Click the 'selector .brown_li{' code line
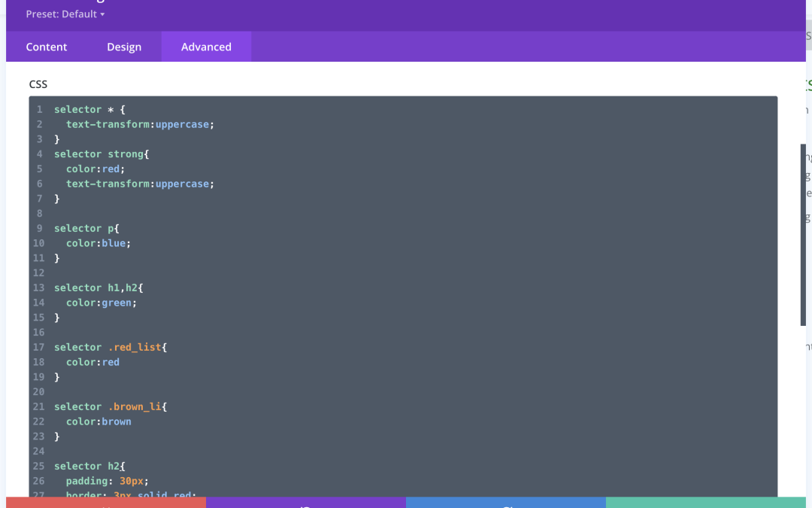This screenshot has height=508, width=812. coord(111,406)
